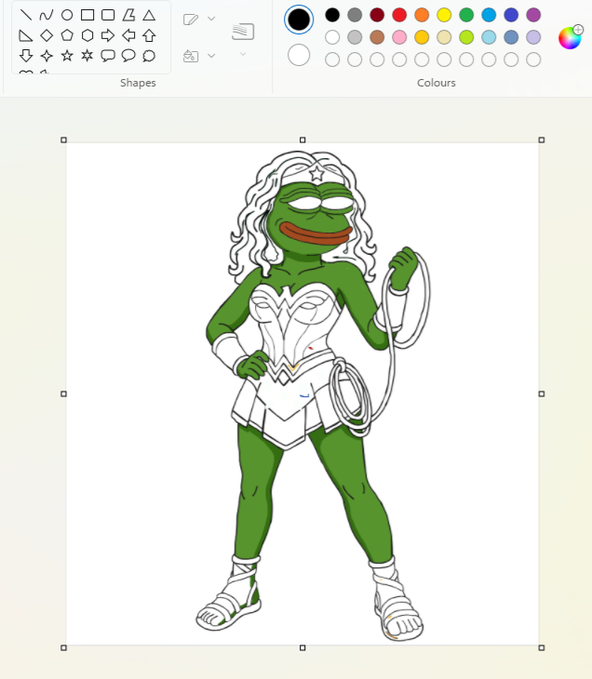
Task: Click the canvas top-right resize handle
Action: click(541, 140)
